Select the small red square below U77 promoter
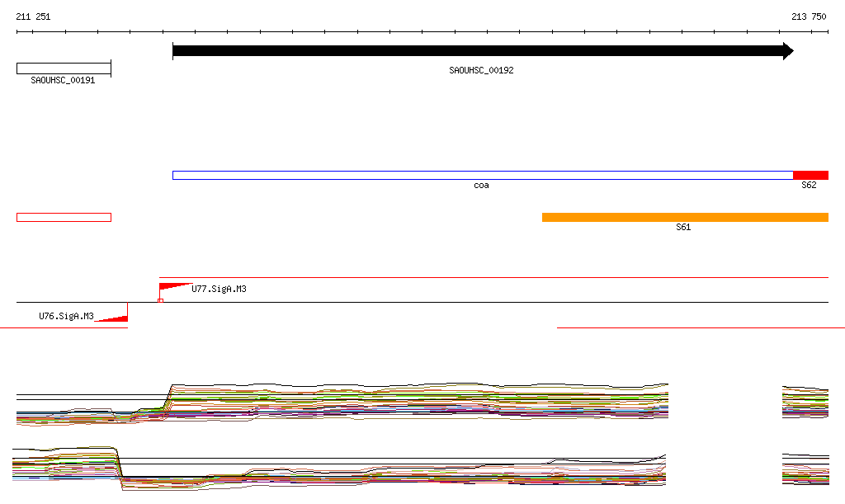 (160, 300)
